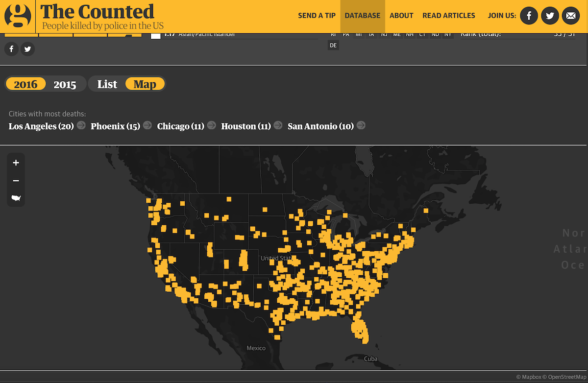This screenshot has height=383, width=588.
Task: Click the Send a Tip link
Action: pos(317,16)
